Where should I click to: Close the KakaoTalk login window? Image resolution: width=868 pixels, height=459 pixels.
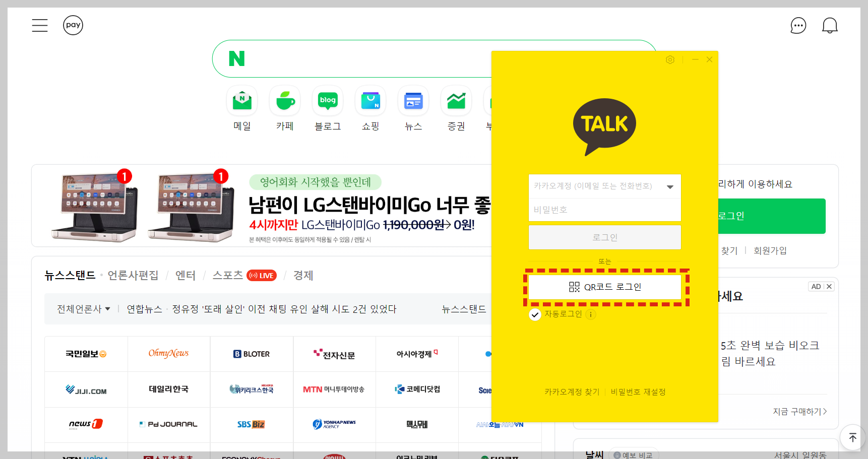[x=709, y=59]
